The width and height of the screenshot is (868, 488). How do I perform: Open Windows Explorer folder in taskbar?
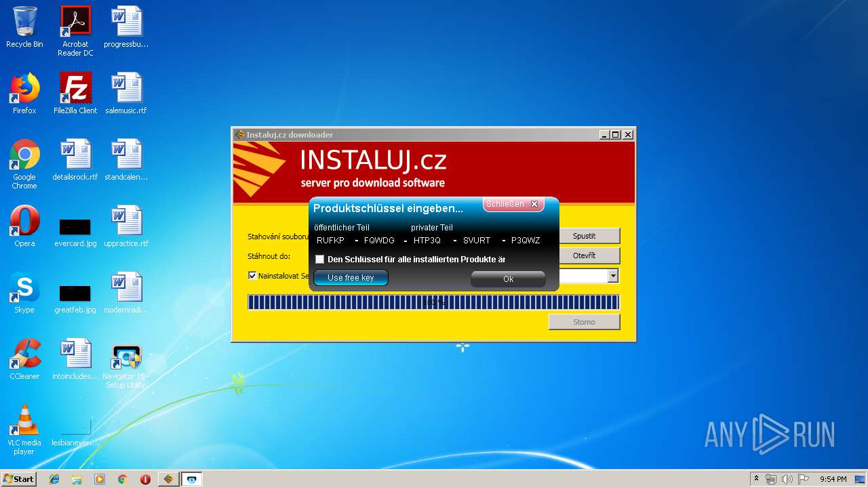click(x=77, y=479)
